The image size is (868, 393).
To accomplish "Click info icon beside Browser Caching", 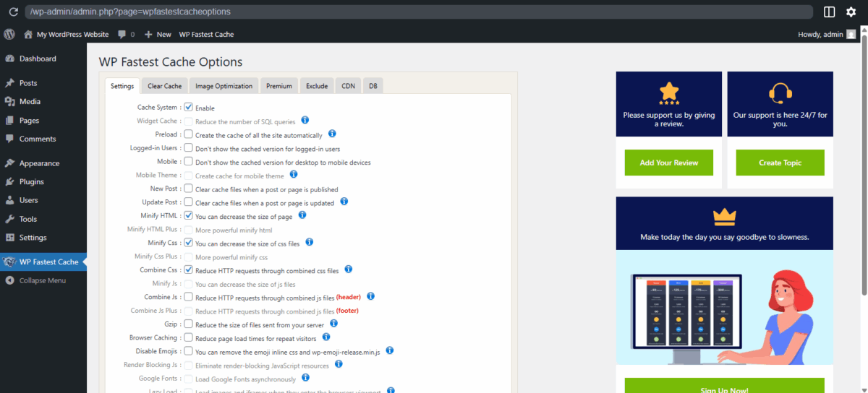I will (325, 337).
